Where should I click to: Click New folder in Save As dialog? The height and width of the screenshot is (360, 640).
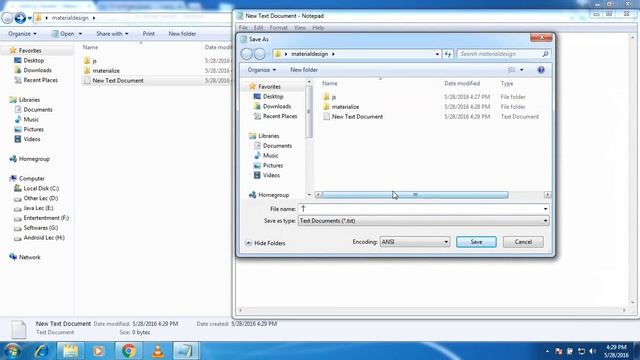coord(304,70)
